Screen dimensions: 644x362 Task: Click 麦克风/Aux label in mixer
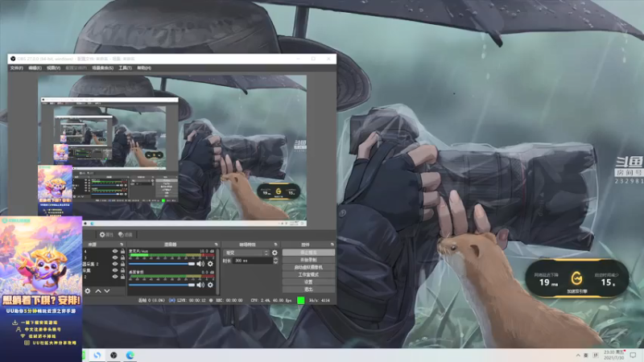point(138,251)
